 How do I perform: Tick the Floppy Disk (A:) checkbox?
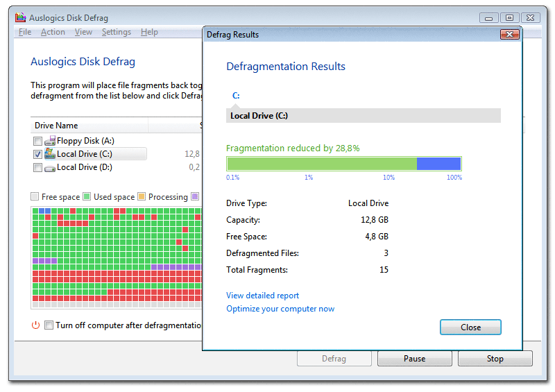tap(37, 142)
